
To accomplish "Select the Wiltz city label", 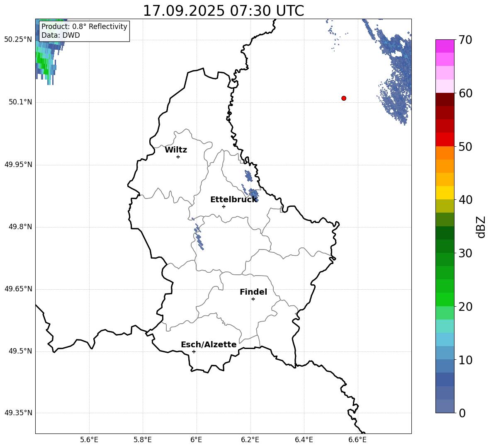I will tap(176, 150).
